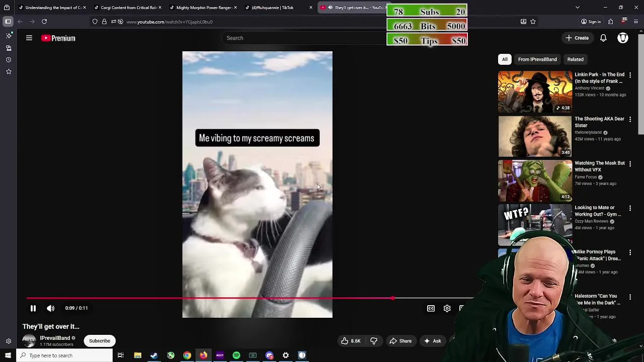Close the Understanding the Impact tab

[85, 8]
